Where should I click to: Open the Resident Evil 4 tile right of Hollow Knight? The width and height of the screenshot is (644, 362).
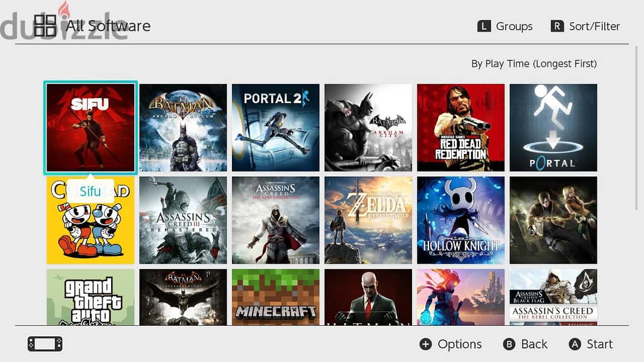click(553, 220)
